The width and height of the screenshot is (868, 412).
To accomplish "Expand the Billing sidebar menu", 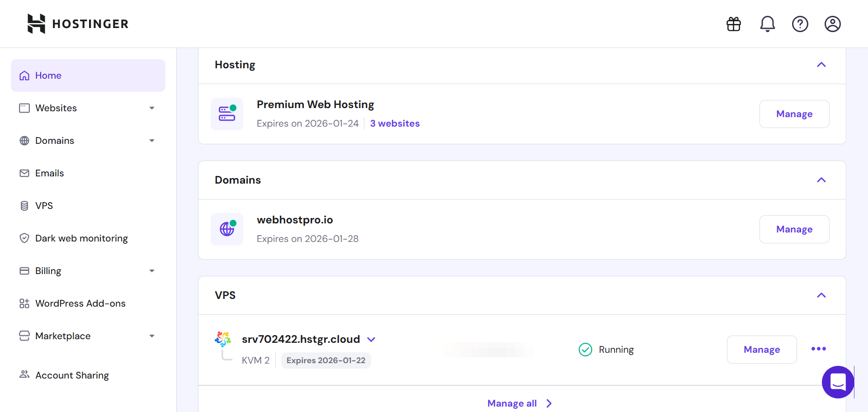I will point(152,271).
